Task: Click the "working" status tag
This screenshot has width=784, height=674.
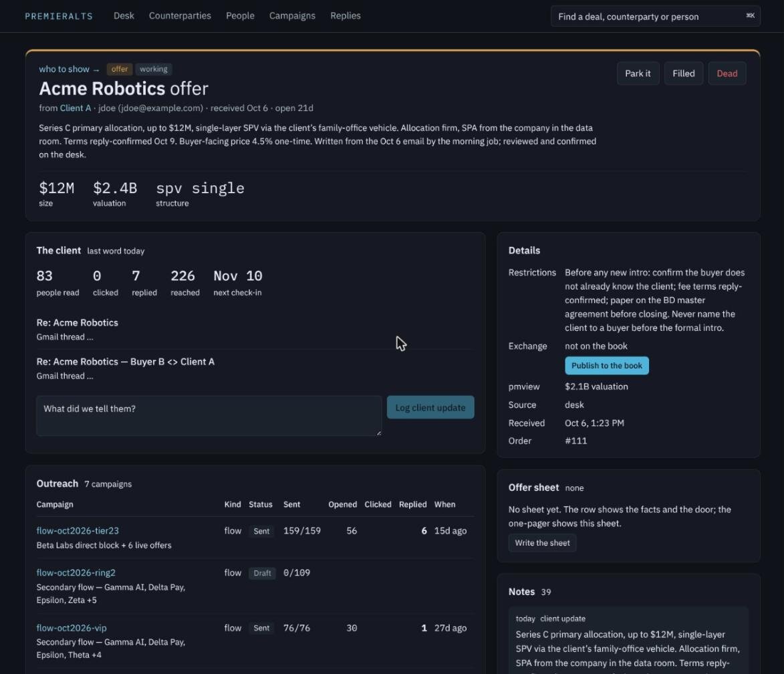Action: click(154, 69)
